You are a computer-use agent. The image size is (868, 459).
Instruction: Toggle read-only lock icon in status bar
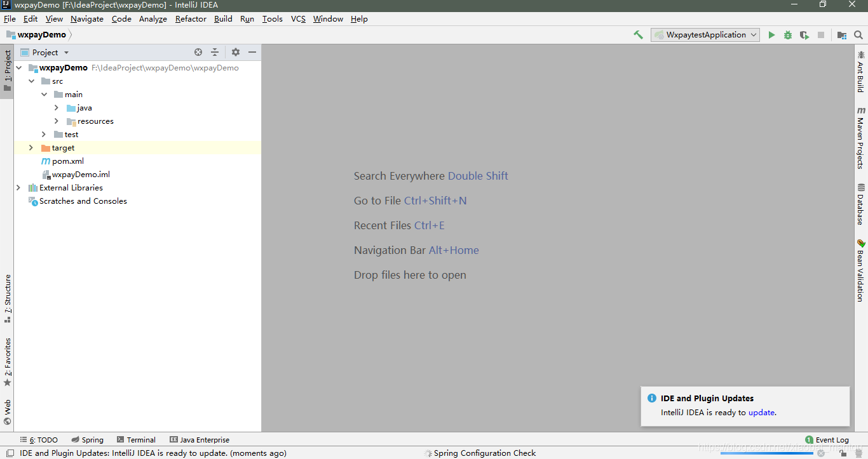[841, 453]
